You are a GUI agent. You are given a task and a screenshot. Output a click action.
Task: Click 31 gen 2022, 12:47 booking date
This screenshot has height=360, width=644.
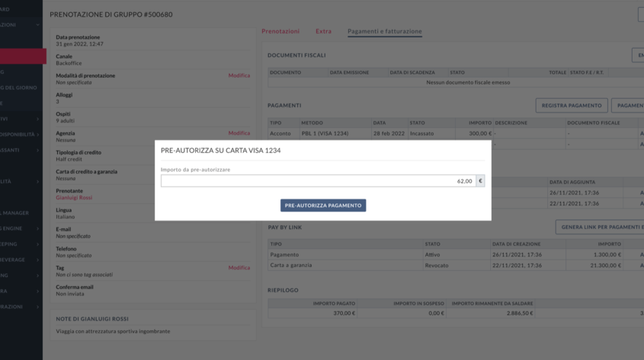point(80,44)
